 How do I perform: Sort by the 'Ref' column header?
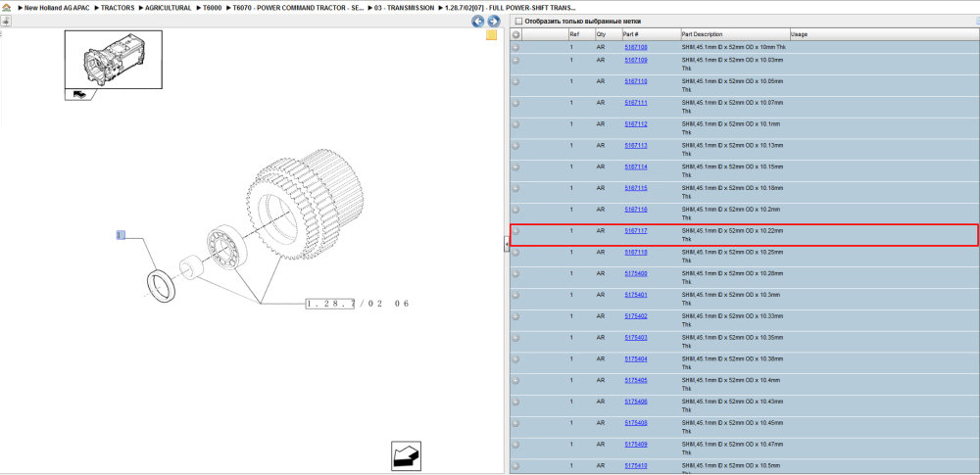[x=581, y=34]
